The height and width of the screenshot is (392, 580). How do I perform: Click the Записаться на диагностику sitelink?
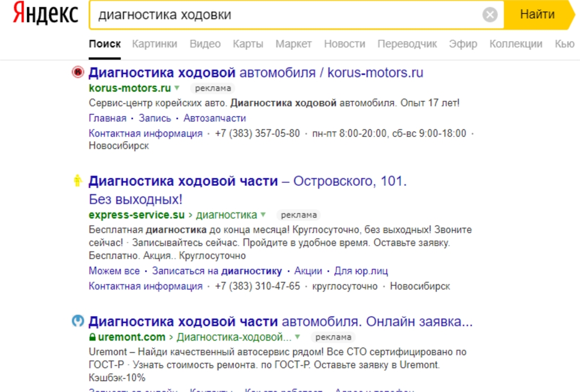(217, 271)
